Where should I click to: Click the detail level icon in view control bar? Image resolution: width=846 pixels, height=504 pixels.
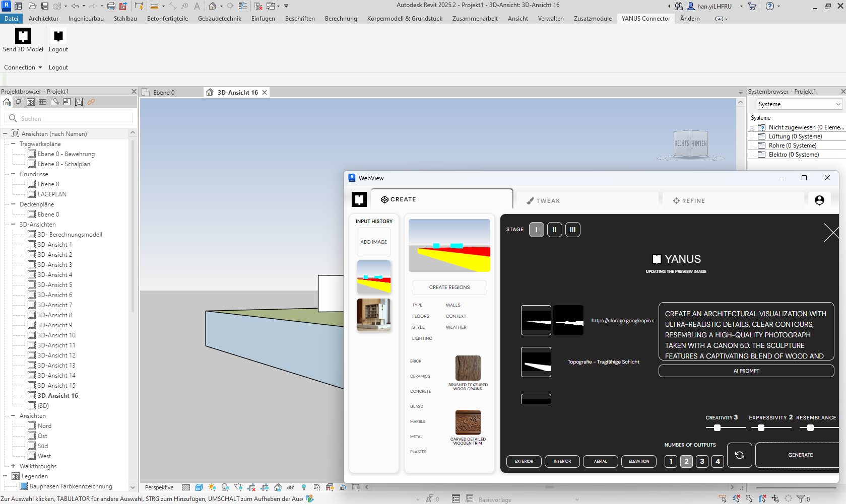tap(186, 487)
